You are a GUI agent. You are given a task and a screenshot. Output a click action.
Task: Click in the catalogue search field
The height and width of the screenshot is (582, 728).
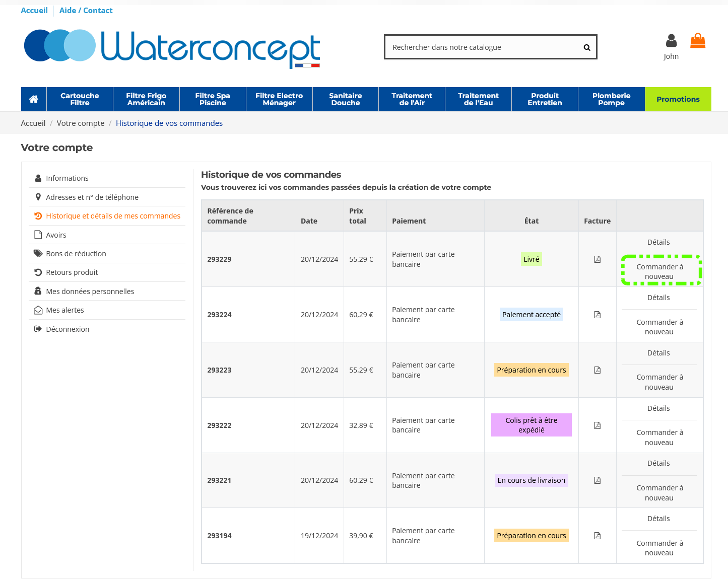click(484, 47)
